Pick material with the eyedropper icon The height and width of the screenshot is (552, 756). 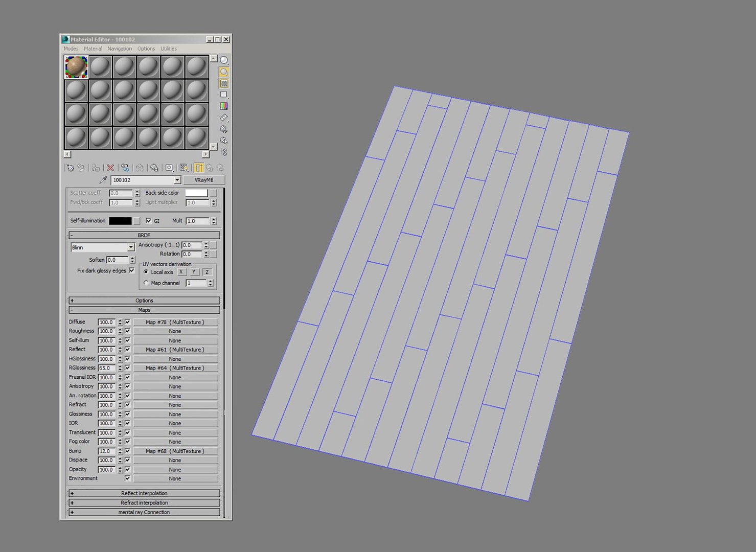click(x=103, y=180)
